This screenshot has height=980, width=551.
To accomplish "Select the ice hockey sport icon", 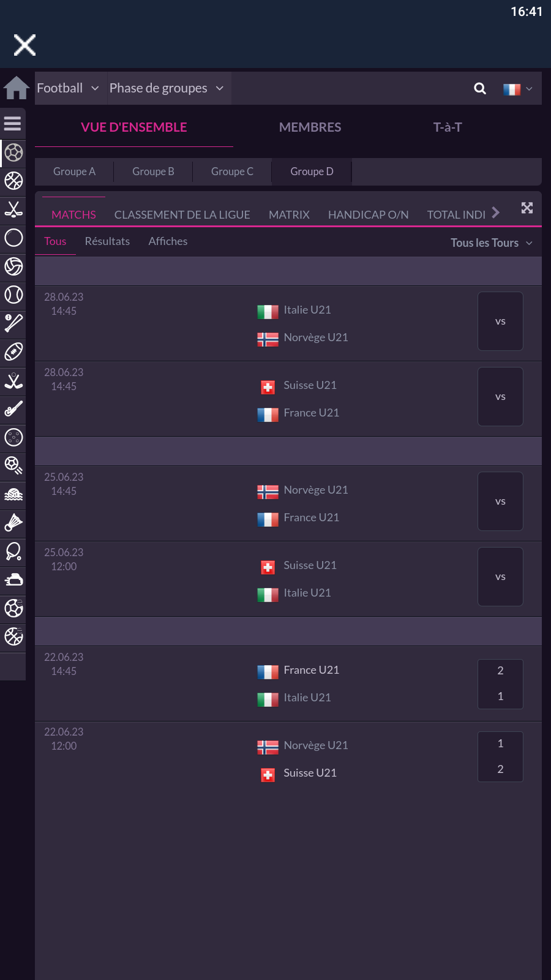I will pos(13,209).
